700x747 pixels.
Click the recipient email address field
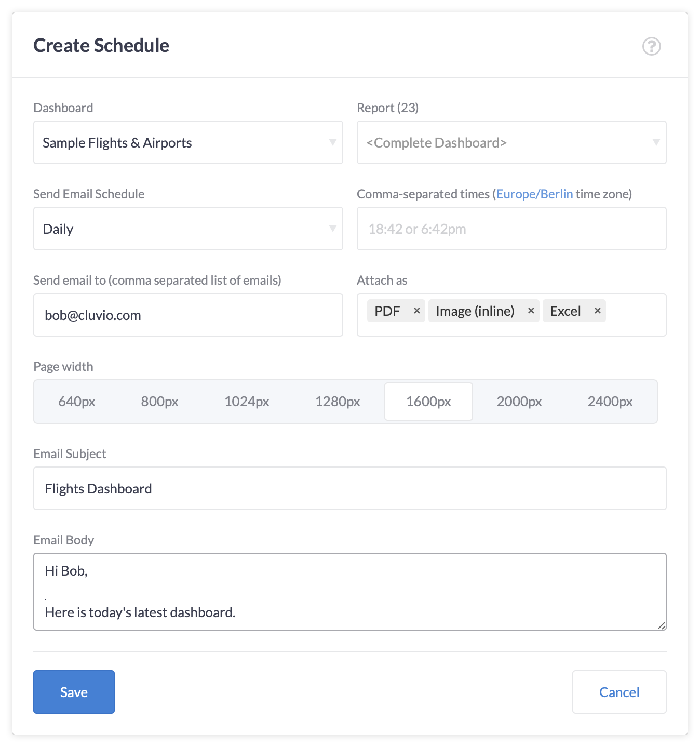click(188, 315)
